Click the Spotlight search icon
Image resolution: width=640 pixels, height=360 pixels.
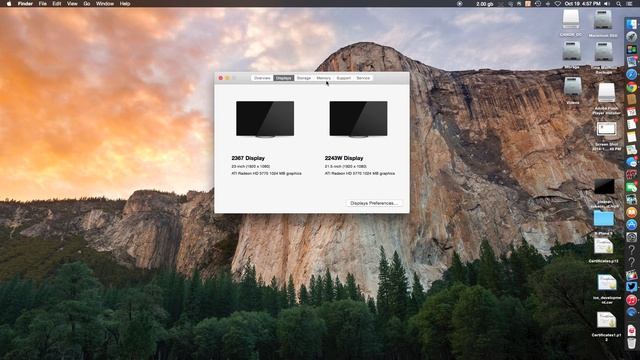click(619, 4)
